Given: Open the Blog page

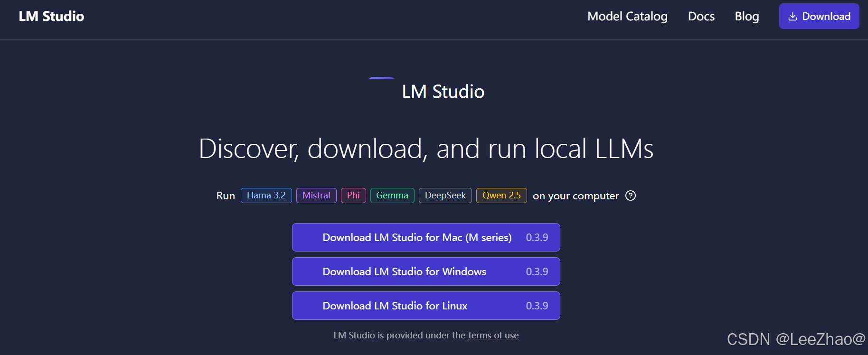Looking at the screenshot, I should pyautogui.click(x=747, y=16).
